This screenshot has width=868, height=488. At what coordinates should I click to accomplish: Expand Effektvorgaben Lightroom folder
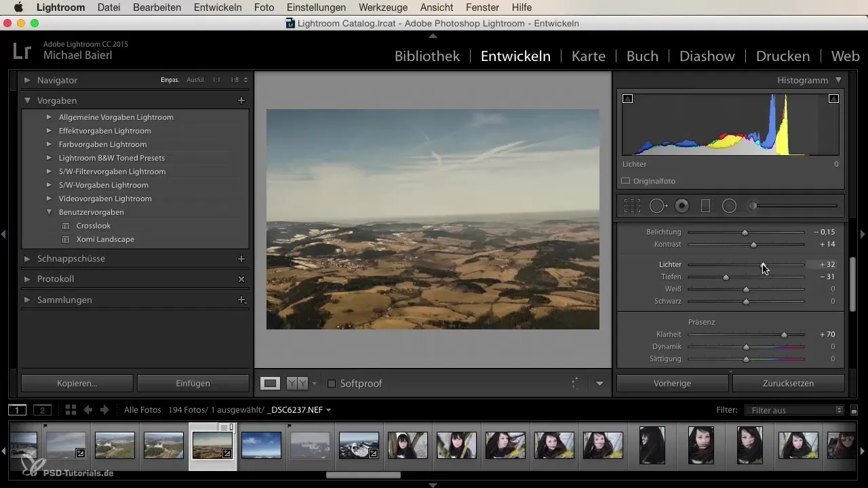coord(49,131)
